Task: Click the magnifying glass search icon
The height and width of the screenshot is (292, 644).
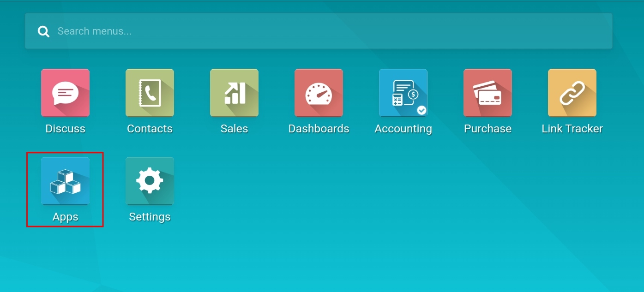Action: [43, 31]
